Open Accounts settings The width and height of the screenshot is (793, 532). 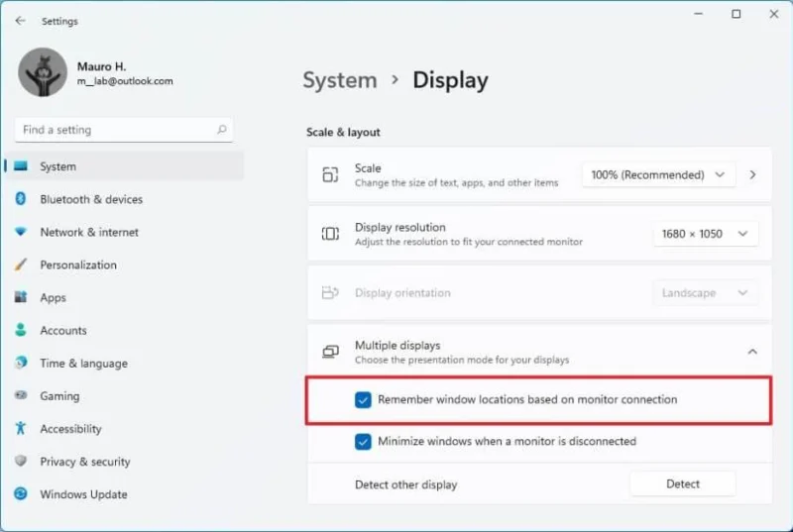63,331
